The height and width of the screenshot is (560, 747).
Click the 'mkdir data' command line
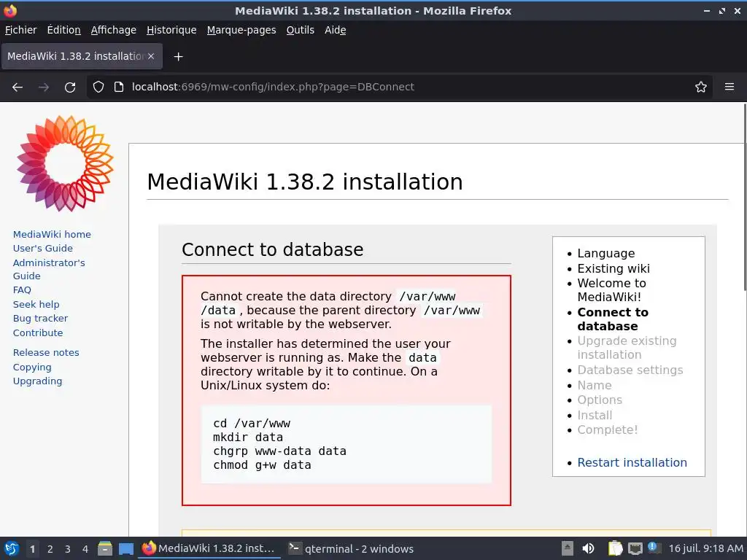[248, 437]
